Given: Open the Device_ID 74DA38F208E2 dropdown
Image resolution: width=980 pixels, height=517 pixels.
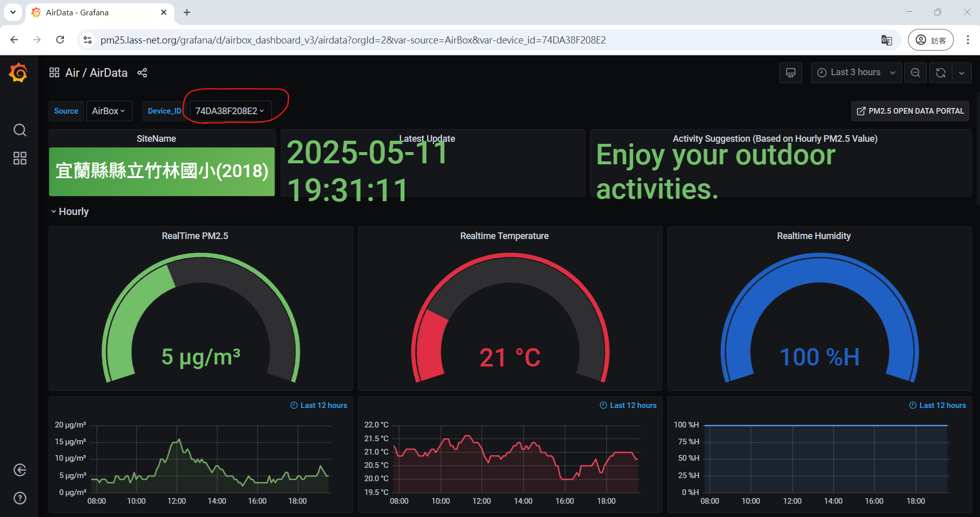Looking at the screenshot, I should (x=230, y=111).
